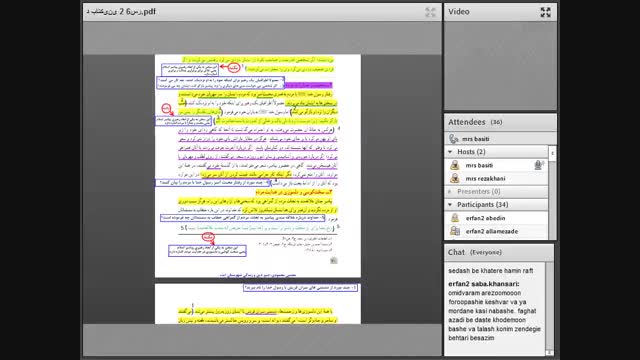Click the Attendees scrollbar up arrow
This screenshot has width=640, height=360.
pyautogui.click(x=552, y=153)
